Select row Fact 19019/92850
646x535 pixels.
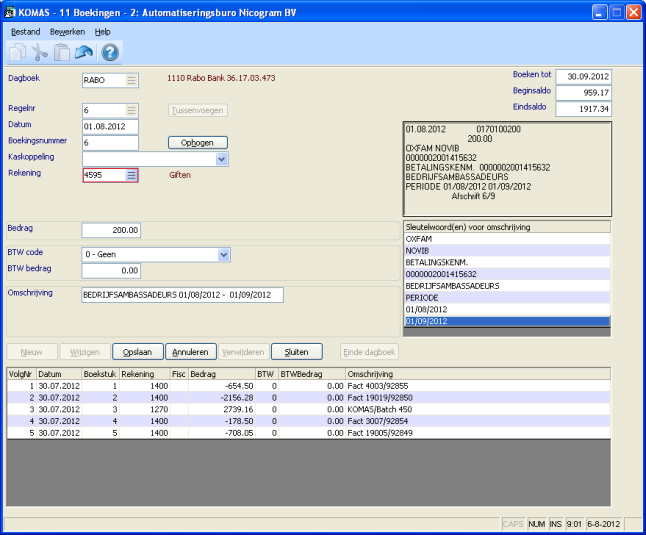pos(309,398)
